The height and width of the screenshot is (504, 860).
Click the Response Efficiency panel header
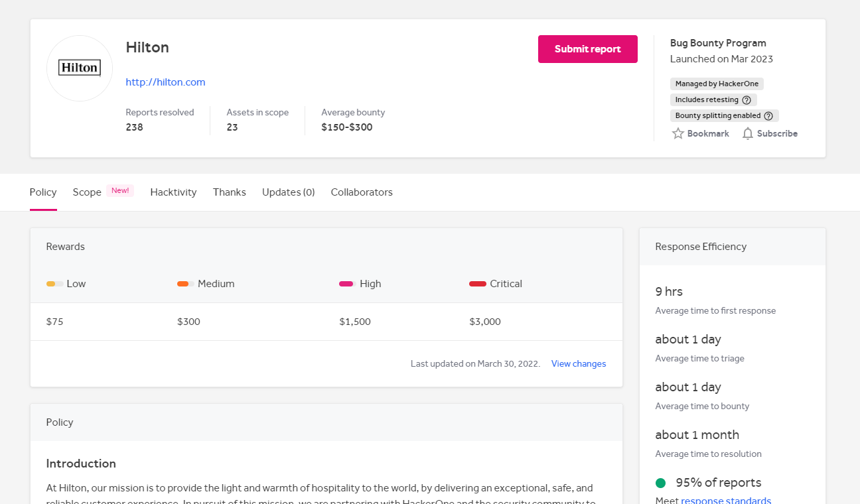(x=733, y=247)
